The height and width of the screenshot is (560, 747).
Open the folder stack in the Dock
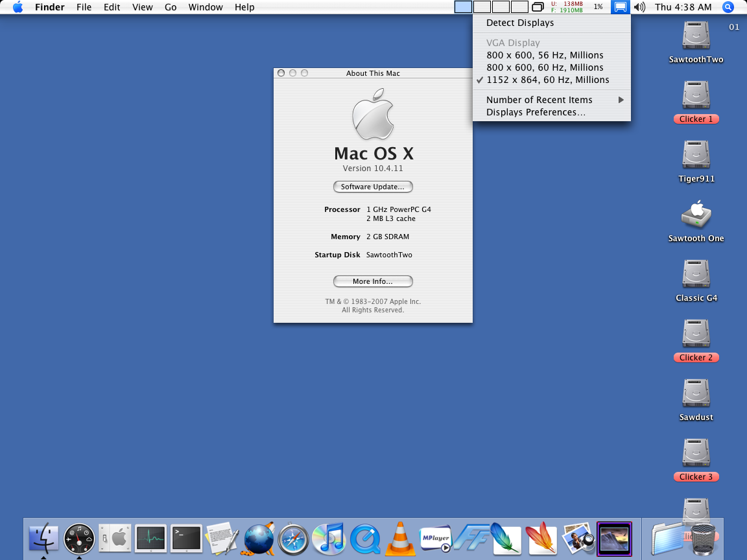click(x=668, y=539)
